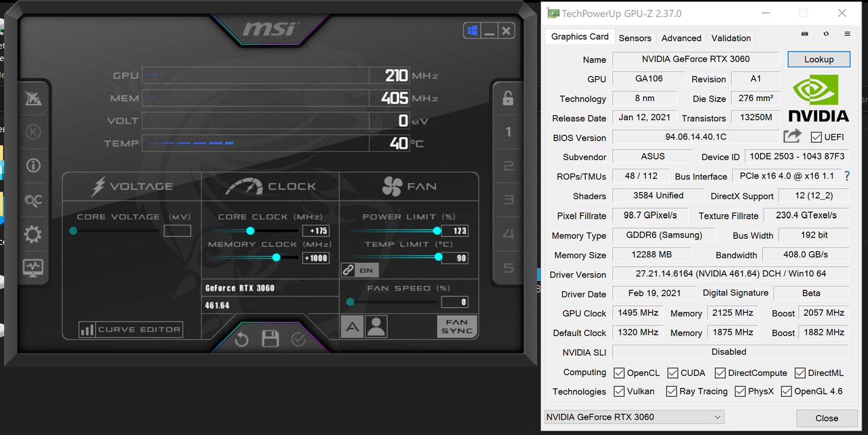Select Afterburner profile slot 2

click(x=508, y=166)
